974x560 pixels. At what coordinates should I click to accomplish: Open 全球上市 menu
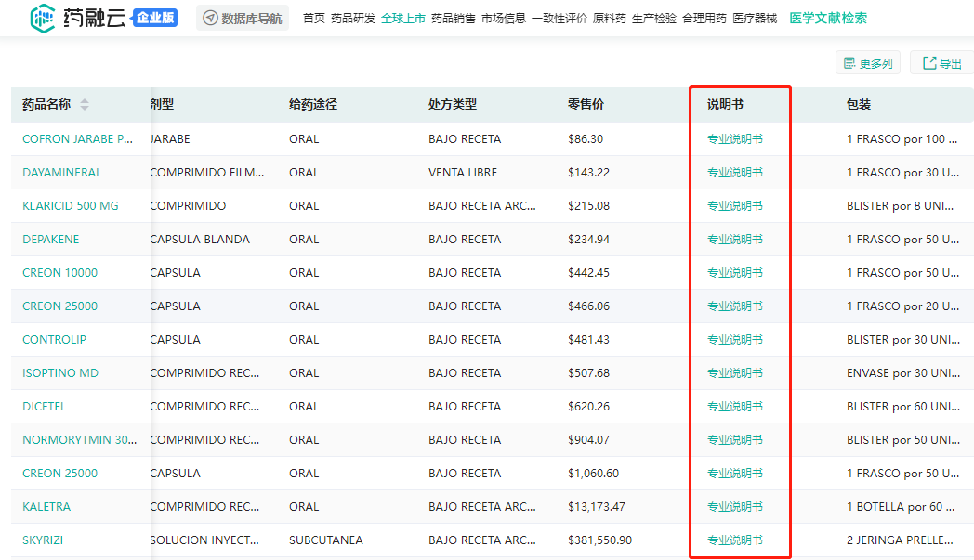[403, 18]
